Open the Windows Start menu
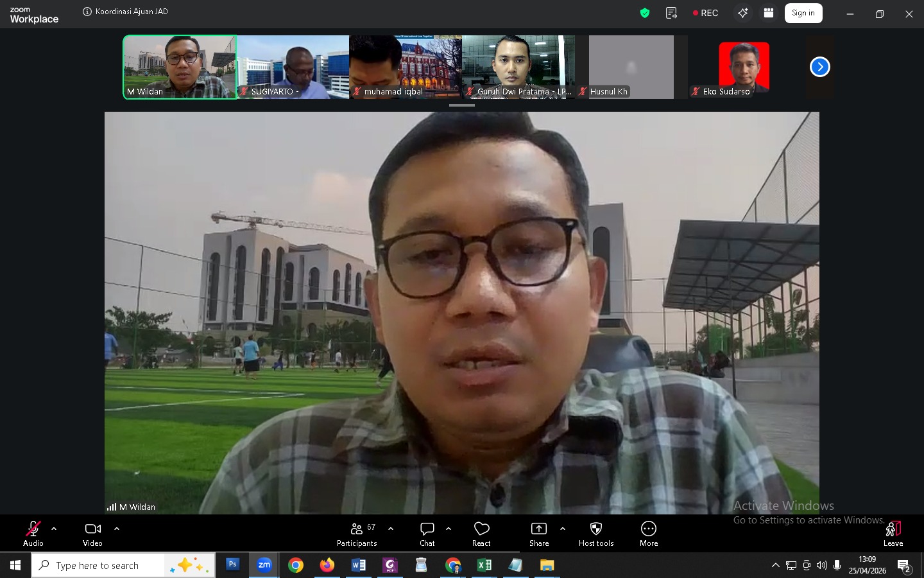 [15, 565]
